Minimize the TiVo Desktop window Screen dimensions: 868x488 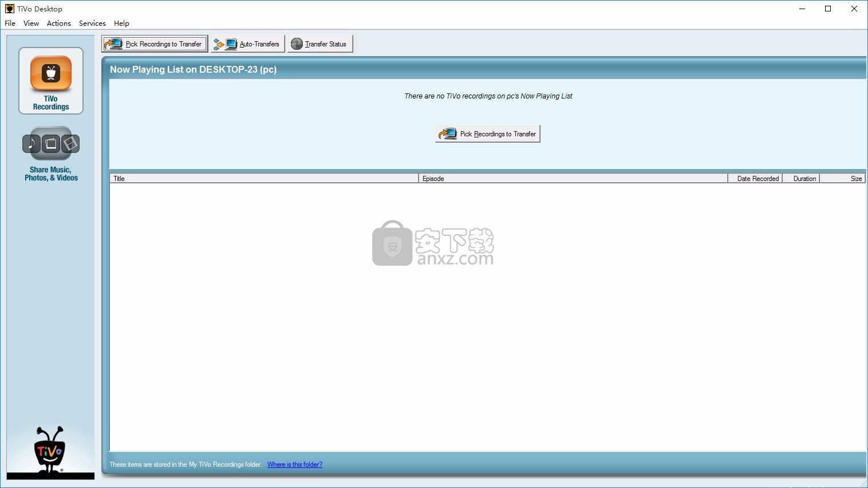tap(802, 9)
